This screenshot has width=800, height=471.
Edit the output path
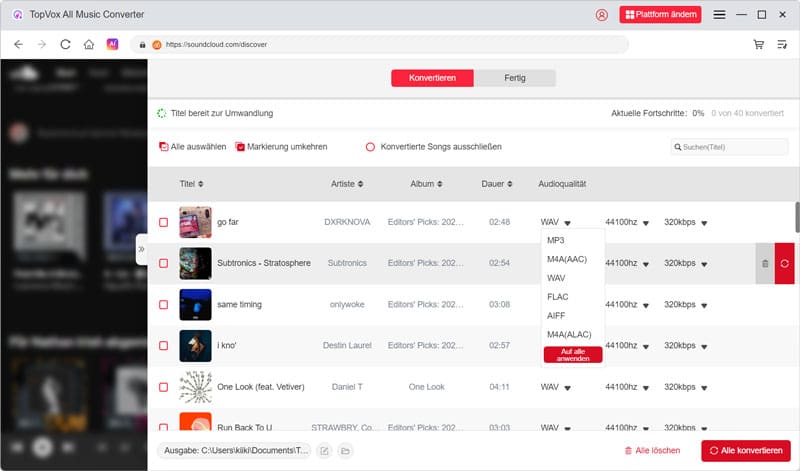(x=324, y=451)
